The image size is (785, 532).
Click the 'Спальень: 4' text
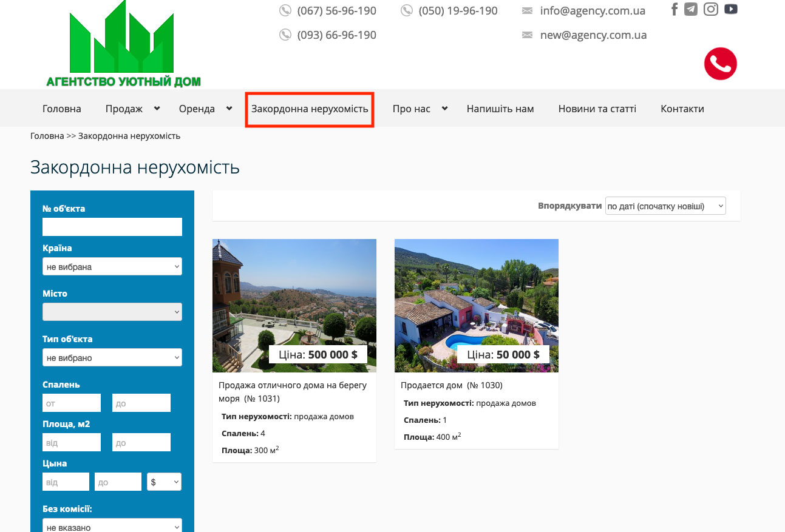pyautogui.click(x=243, y=433)
